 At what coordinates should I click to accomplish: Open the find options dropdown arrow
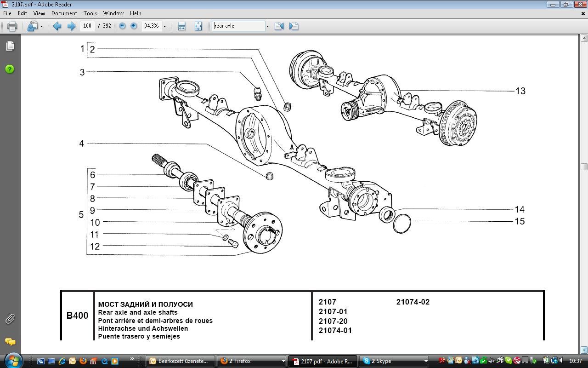267,26
